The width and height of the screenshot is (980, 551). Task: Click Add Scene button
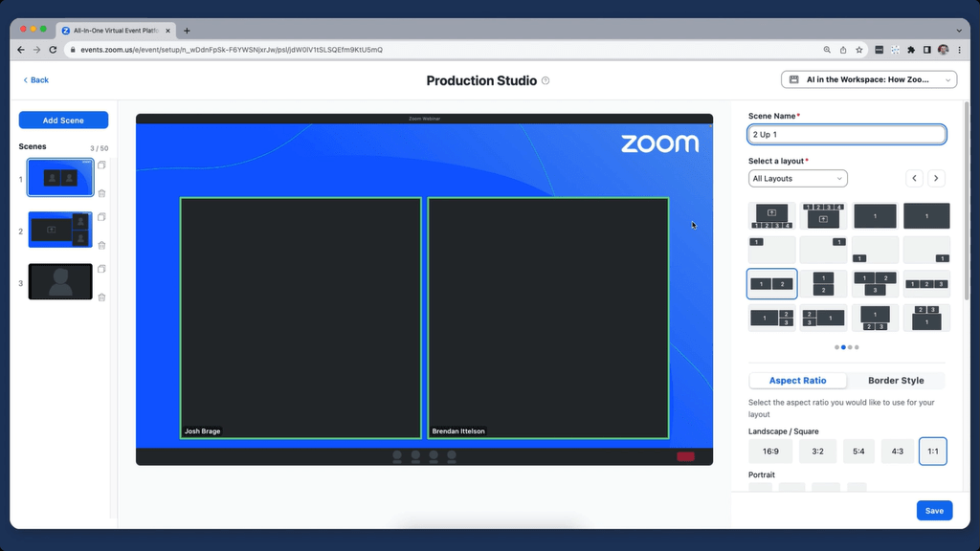[63, 120]
